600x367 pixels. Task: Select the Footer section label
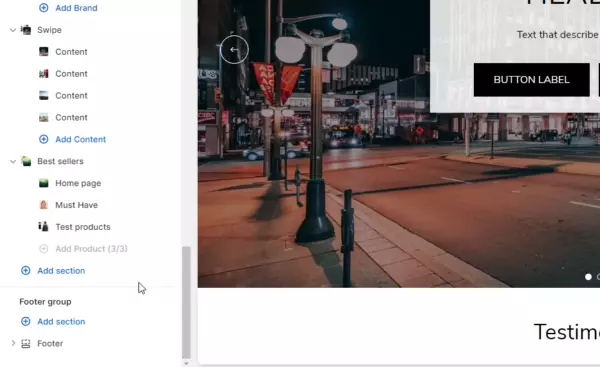50,344
